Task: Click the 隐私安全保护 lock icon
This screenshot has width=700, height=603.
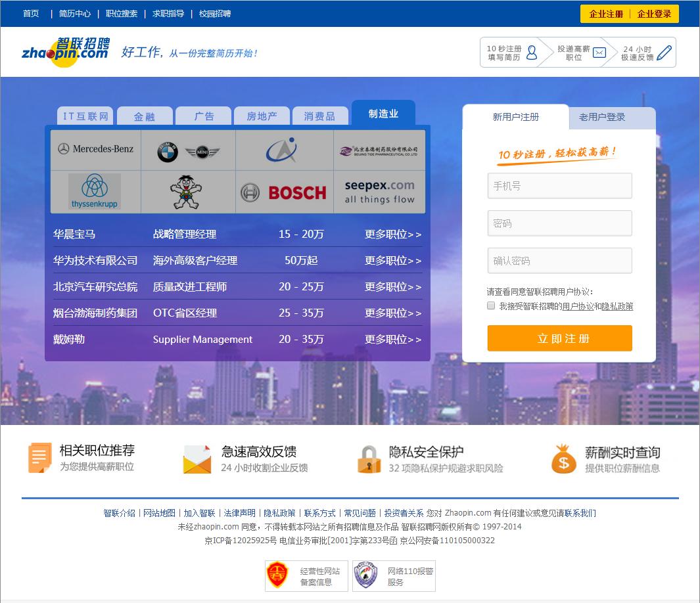Action: point(368,458)
